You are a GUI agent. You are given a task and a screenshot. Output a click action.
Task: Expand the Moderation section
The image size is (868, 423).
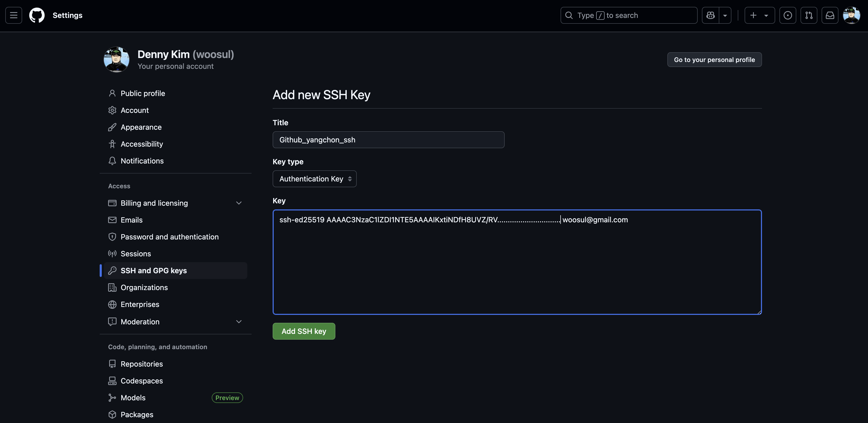pyautogui.click(x=239, y=321)
